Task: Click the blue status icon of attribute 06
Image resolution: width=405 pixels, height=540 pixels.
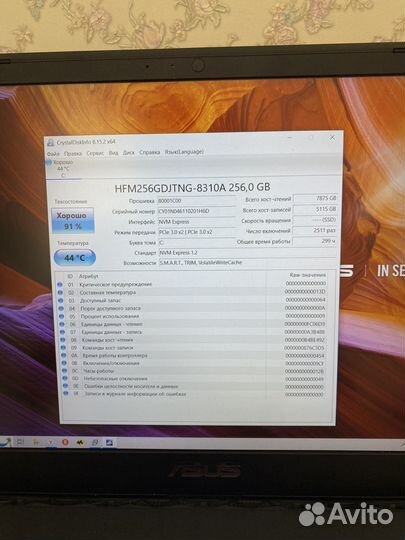Action: 62,324
